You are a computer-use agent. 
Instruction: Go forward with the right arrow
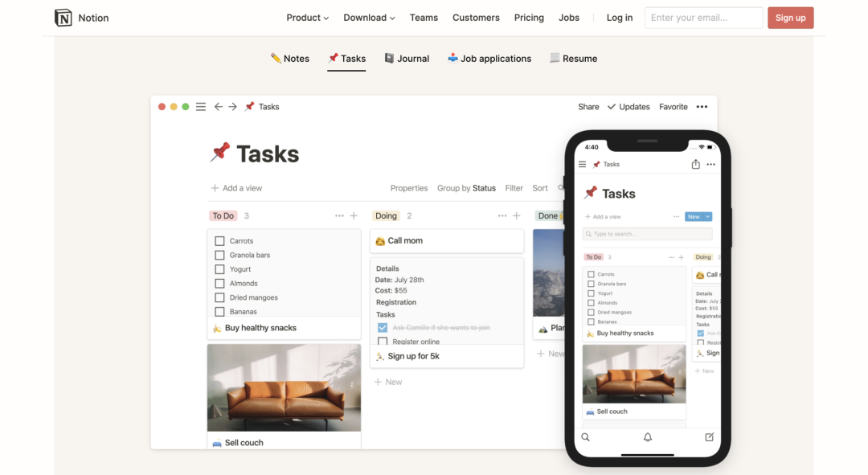232,107
